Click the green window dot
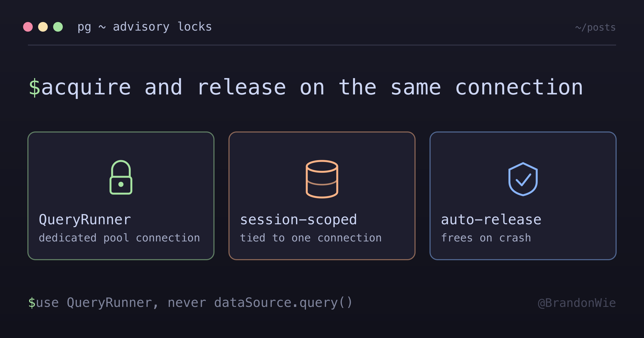This screenshot has height=338, width=644. pyautogui.click(x=58, y=27)
